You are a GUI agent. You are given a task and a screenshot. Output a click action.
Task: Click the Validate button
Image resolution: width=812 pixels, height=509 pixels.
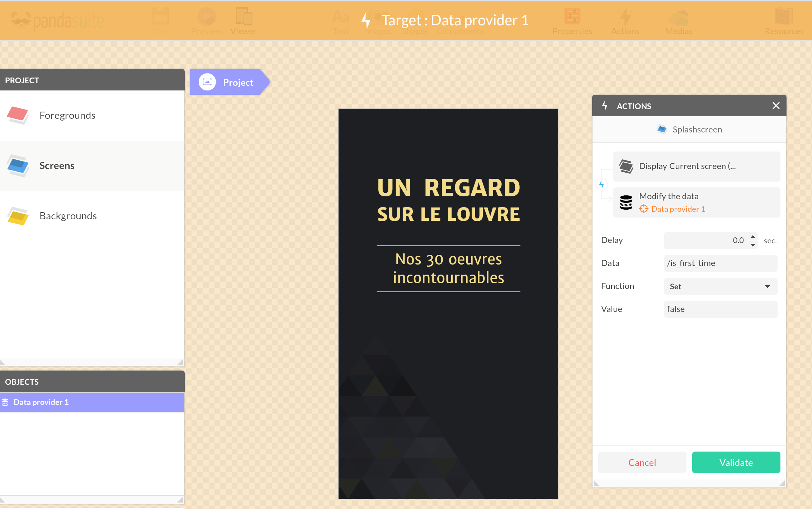click(x=736, y=462)
